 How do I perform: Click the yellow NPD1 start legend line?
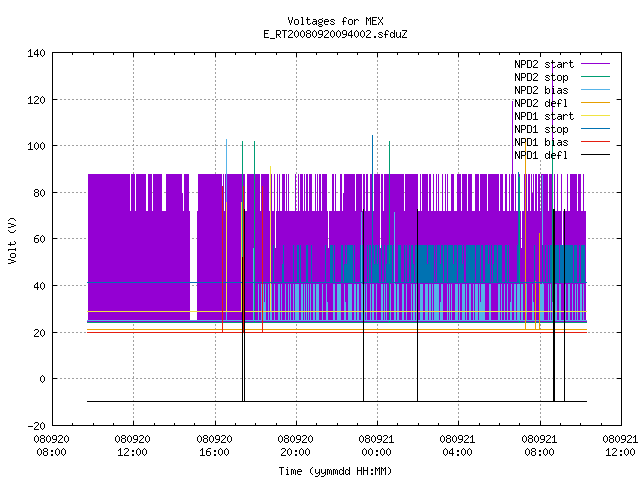[596, 116]
